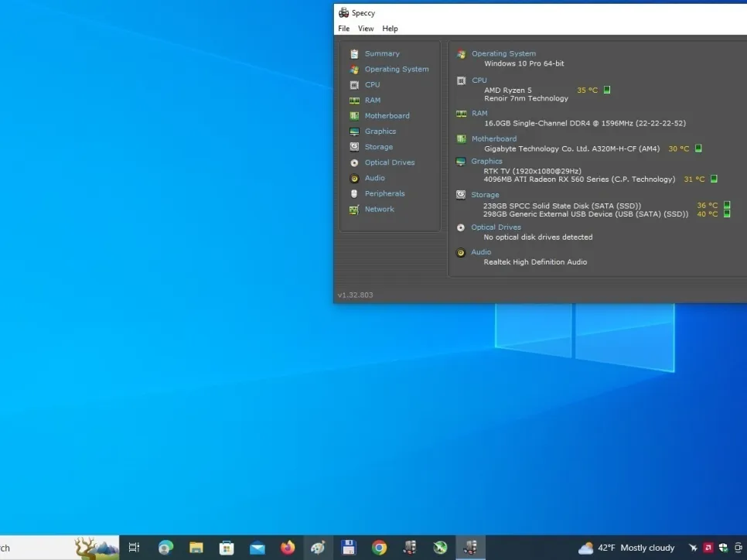Viewport: 747px width, 560px height.
Task: Click the "16.0GB Single-Channel DDR4" RAM line
Action: (x=585, y=123)
